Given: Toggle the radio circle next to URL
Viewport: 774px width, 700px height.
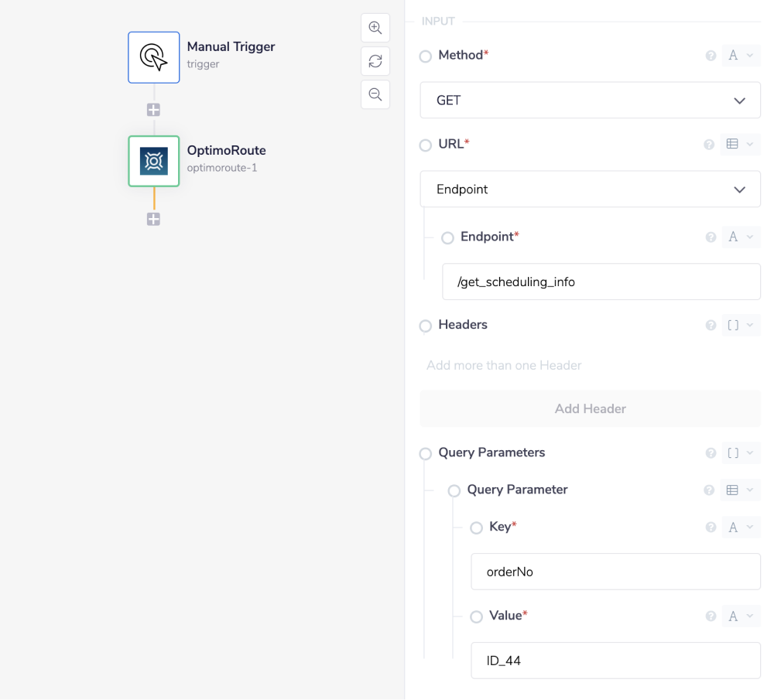Looking at the screenshot, I should pyautogui.click(x=425, y=145).
